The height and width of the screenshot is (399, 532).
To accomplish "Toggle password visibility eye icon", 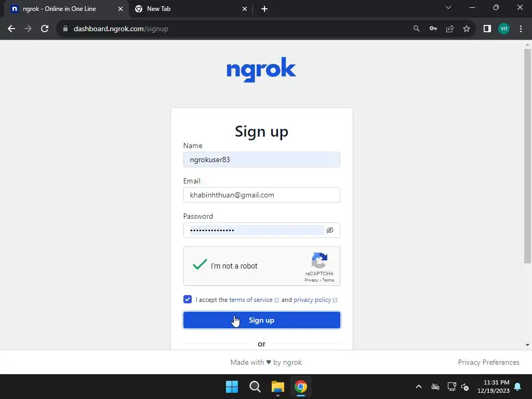I will point(330,230).
